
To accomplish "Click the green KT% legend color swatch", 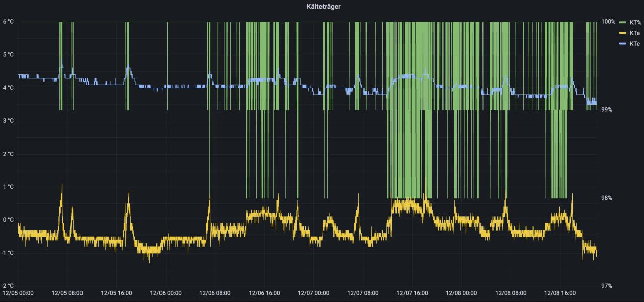I will 623,22.
